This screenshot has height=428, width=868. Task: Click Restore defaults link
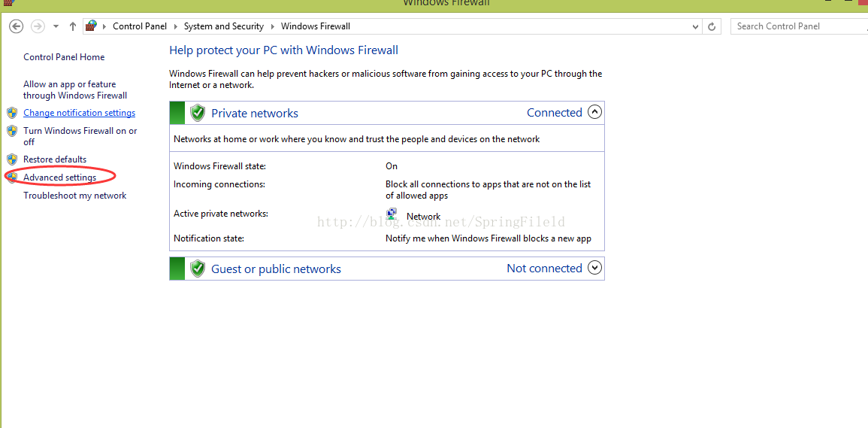pyautogui.click(x=55, y=159)
